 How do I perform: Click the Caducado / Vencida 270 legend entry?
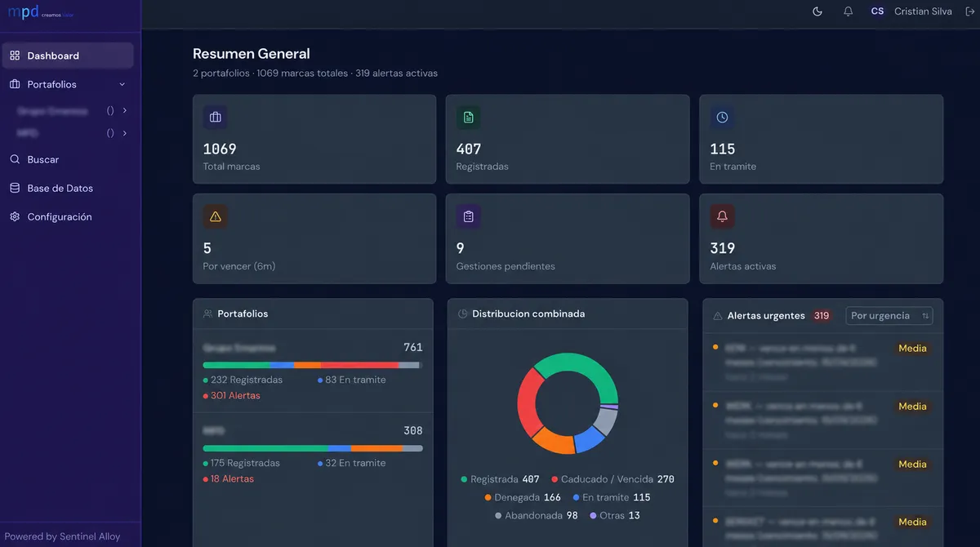tap(613, 479)
